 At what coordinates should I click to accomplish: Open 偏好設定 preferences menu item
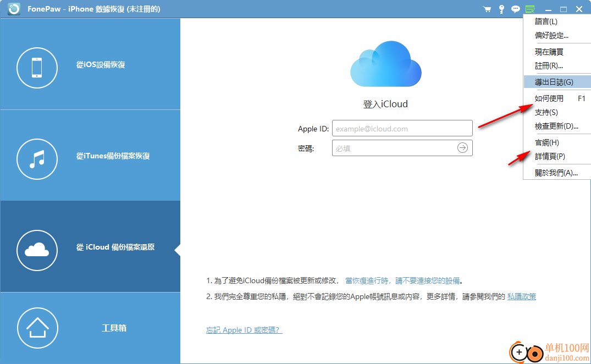557,35
